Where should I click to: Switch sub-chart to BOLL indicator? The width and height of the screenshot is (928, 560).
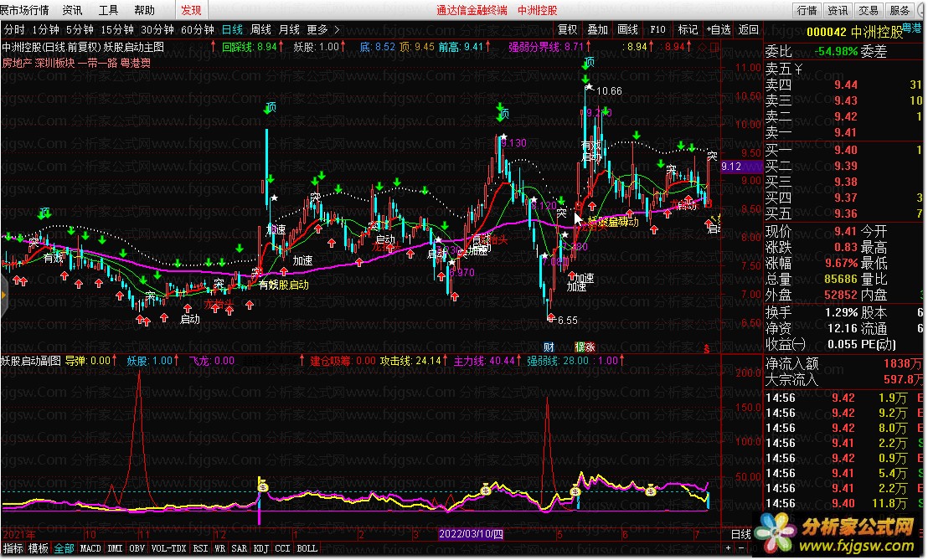(x=307, y=549)
